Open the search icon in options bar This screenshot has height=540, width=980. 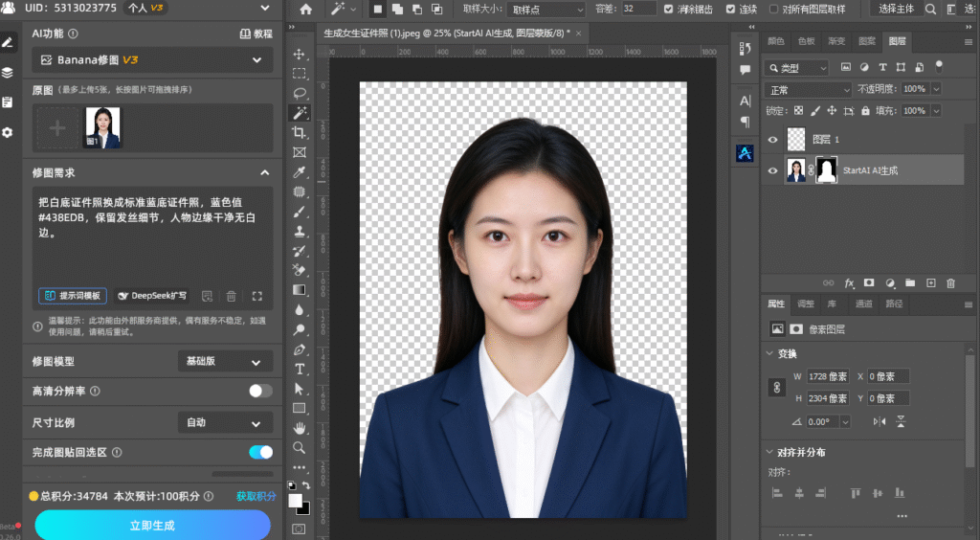click(930, 9)
